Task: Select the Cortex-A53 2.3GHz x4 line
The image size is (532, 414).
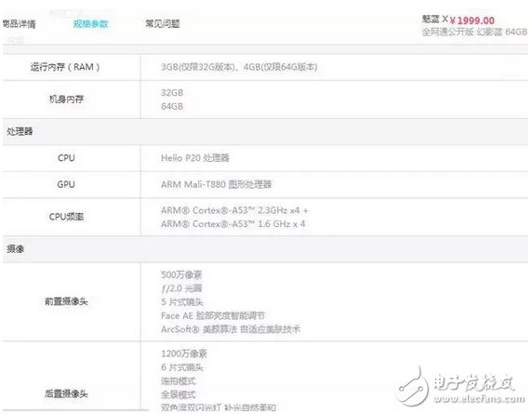Action: 234,210
